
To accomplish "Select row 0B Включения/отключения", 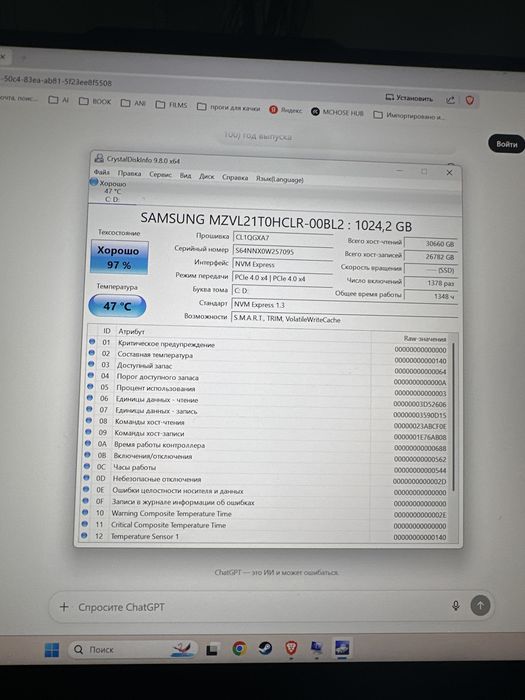I will pyautogui.click(x=267, y=457).
